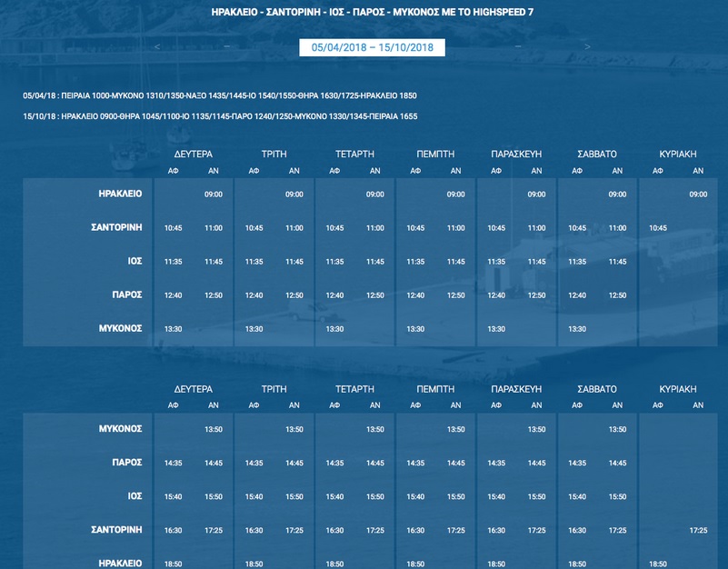Viewport: 728px width, 569px height.
Task: Click the dash marker right of the date range
Action: [518, 47]
